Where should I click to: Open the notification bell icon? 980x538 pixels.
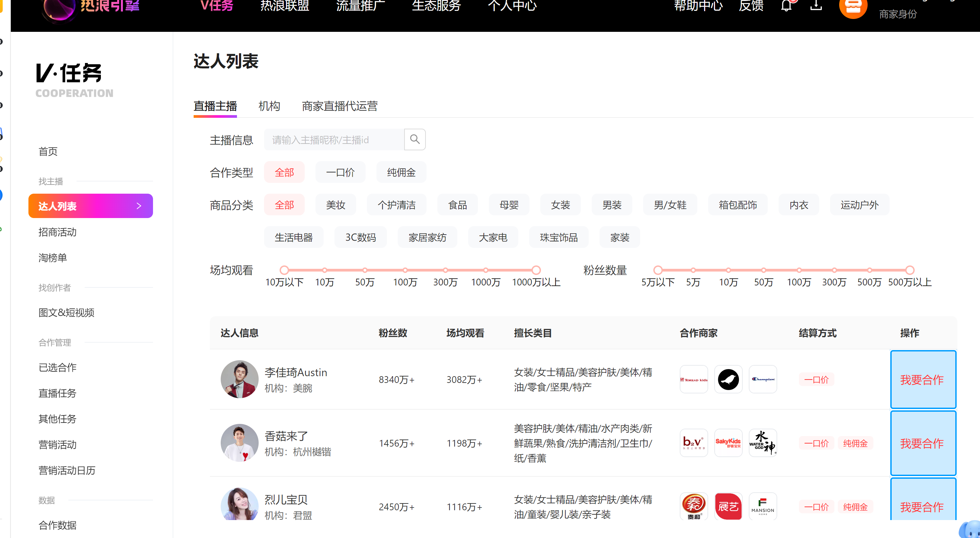point(786,5)
